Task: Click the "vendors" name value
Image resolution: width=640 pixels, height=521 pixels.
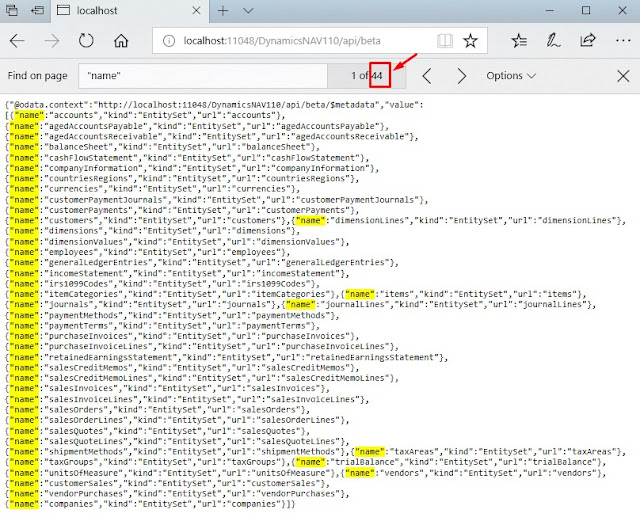Action: click(x=402, y=473)
